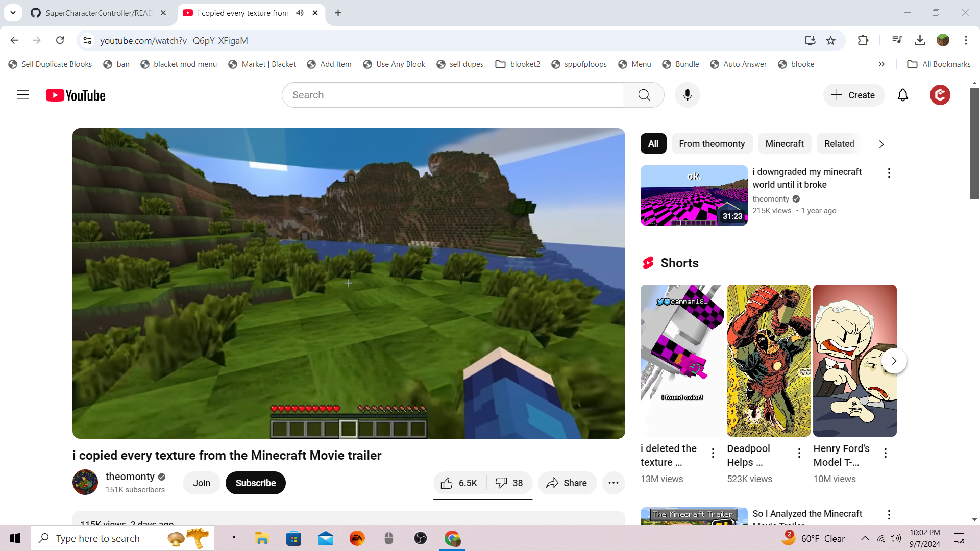Bookmark this page with the star icon

(x=831, y=40)
